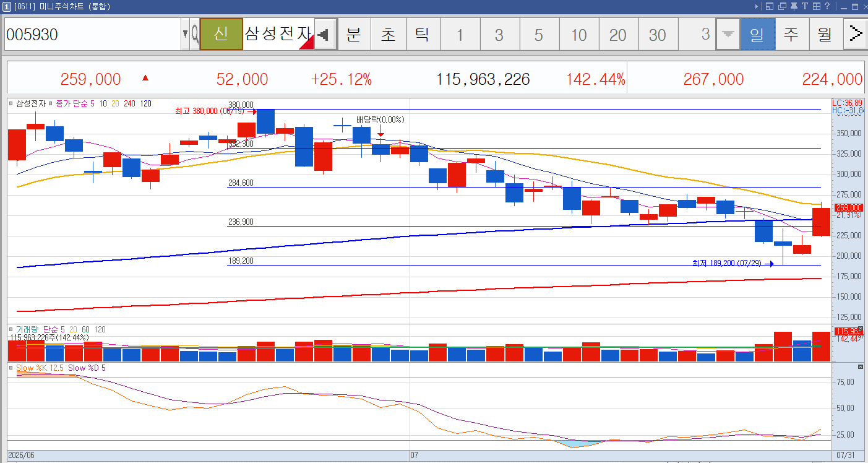
Task: Expand more toolbar options with > button
Action: [x=855, y=34]
